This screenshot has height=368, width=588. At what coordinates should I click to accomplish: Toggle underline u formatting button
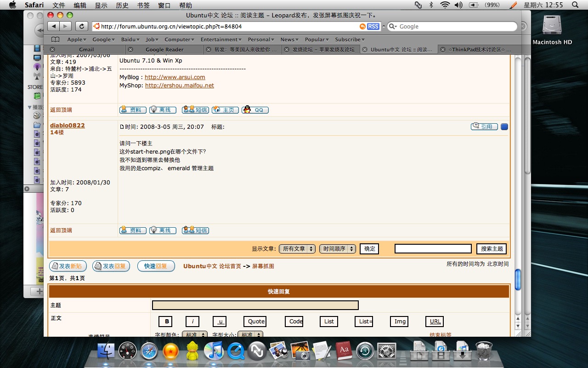[x=220, y=322]
